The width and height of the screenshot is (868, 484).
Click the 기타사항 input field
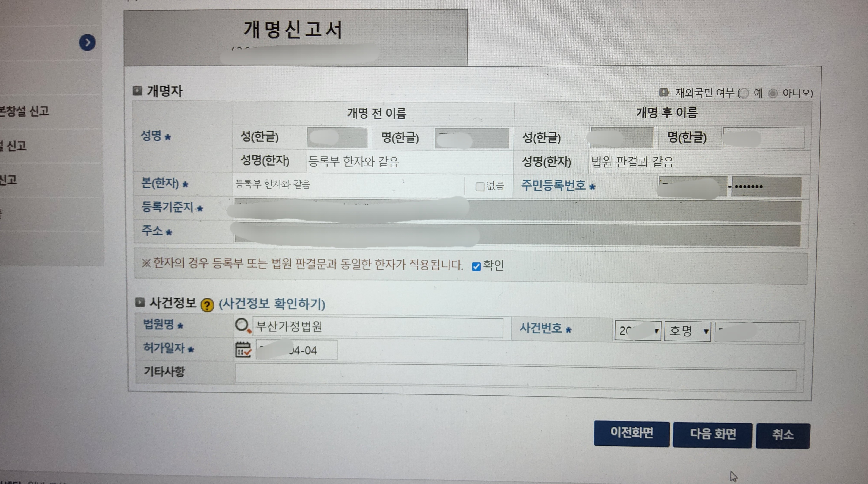coord(515,377)
